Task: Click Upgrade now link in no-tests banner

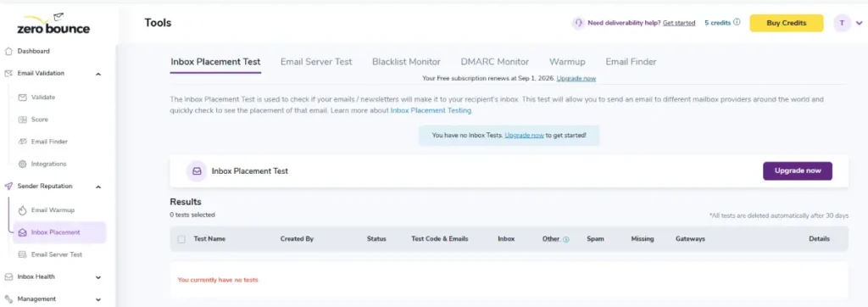Action: (524, 135)
